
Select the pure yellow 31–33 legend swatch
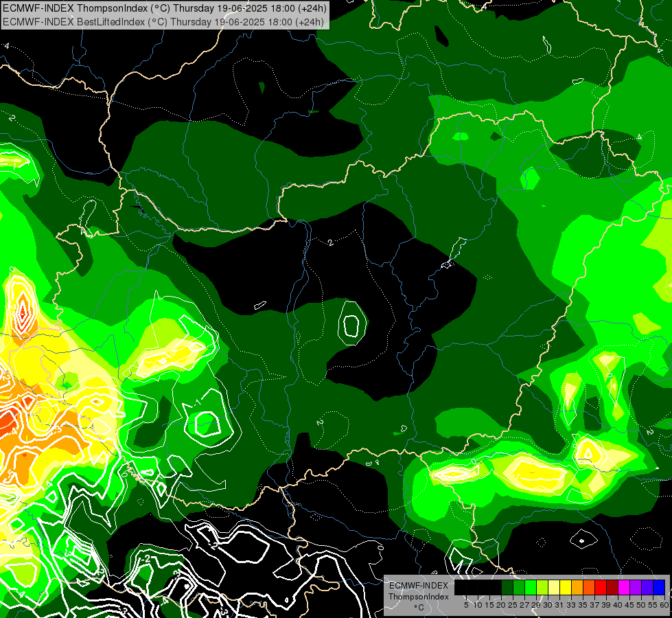566,588
